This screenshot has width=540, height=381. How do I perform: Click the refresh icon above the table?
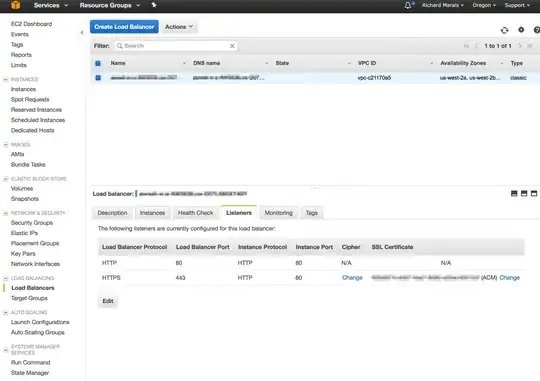[505, 30]
